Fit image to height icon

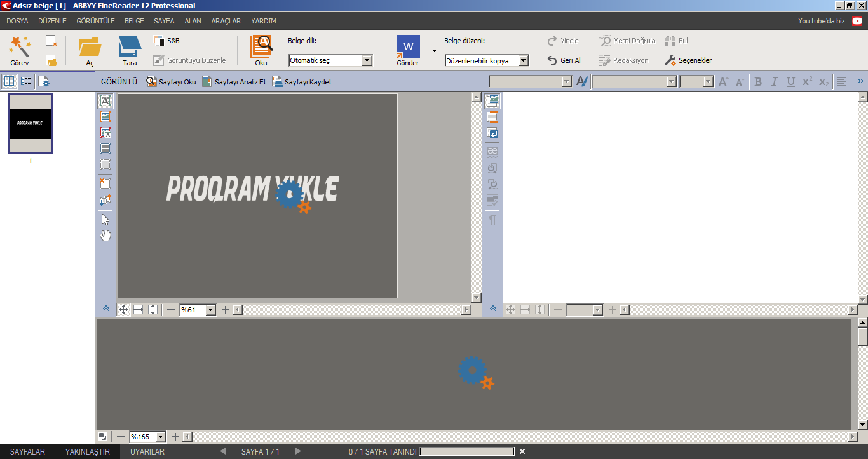pyautogui.click(x=153, y=310)
